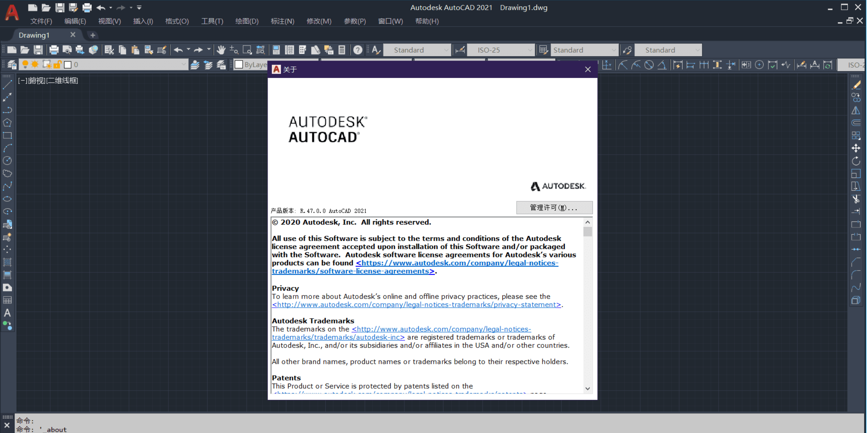Open the table style Standard dropdown
The image size is (868, 433).
[x=584, y=50]
